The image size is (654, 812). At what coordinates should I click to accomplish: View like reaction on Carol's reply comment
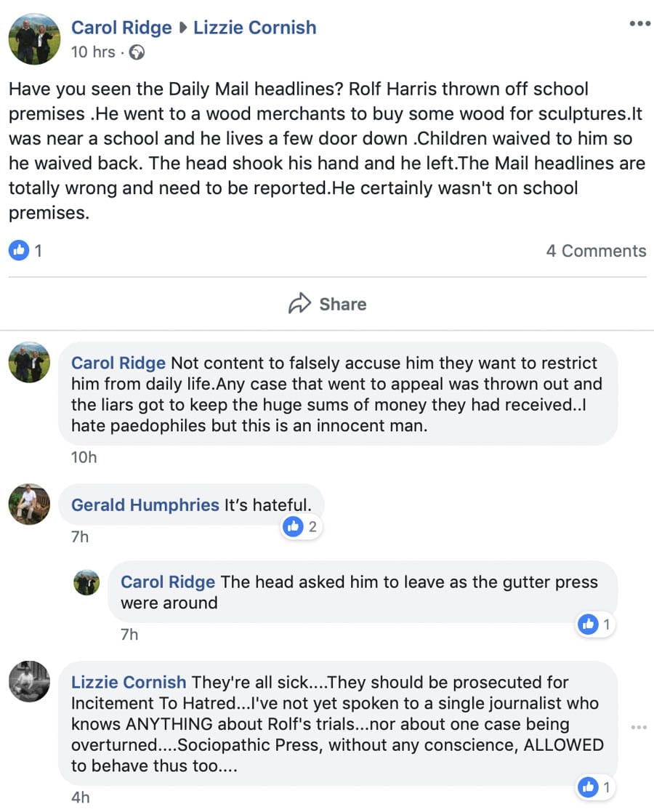point(596,624)
